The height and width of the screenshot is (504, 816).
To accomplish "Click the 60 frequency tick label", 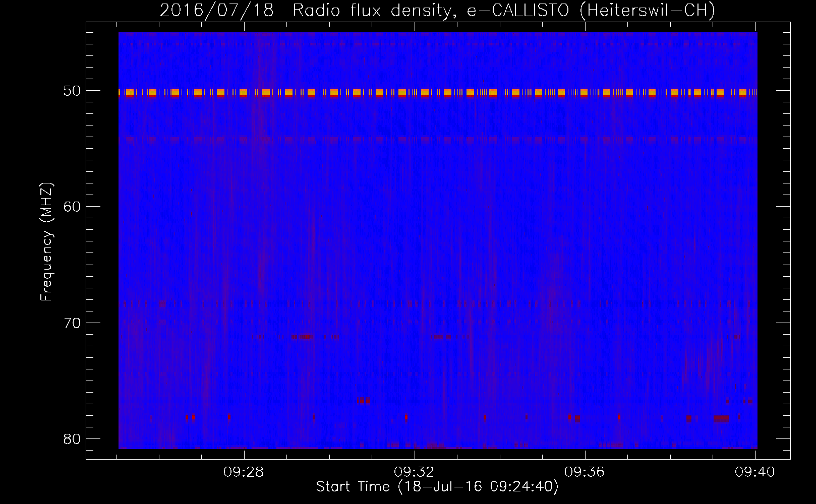I will click(72, 207).
